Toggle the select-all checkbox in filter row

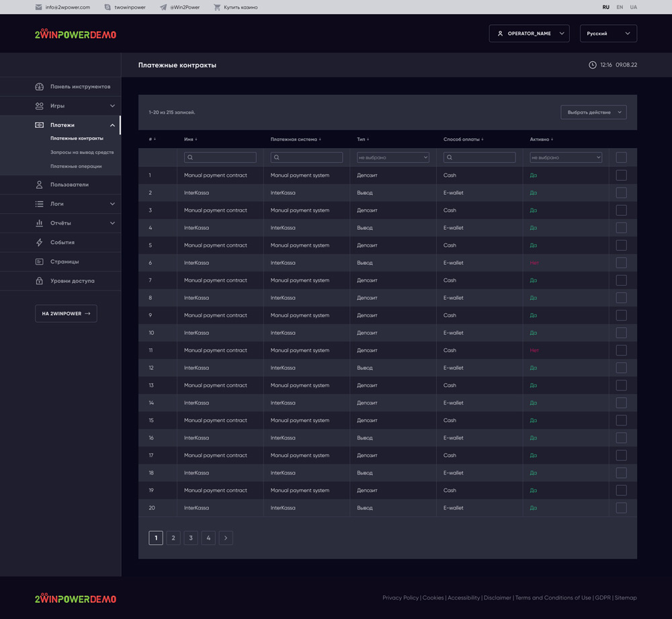click(x=621, y=157)
